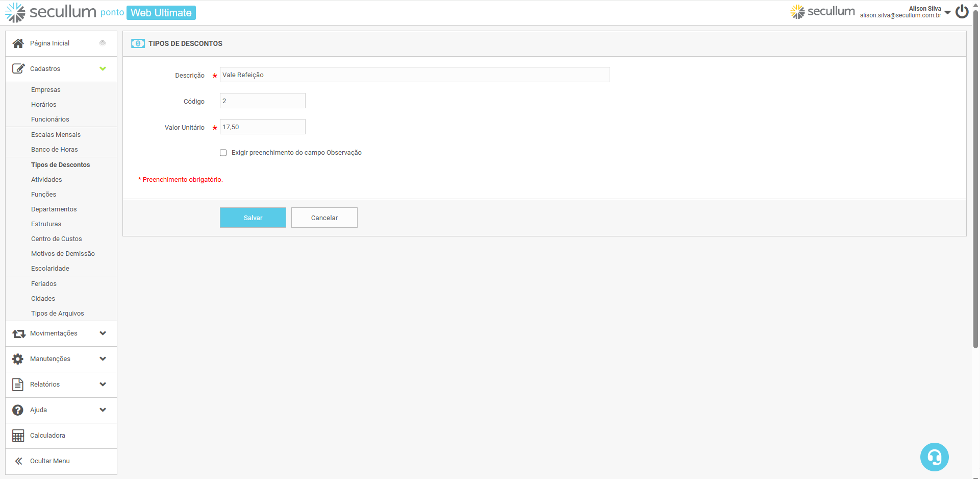Open Funcionários in the Cadastros menu
This screenshot has height=479, width=980.
[50, 119]
